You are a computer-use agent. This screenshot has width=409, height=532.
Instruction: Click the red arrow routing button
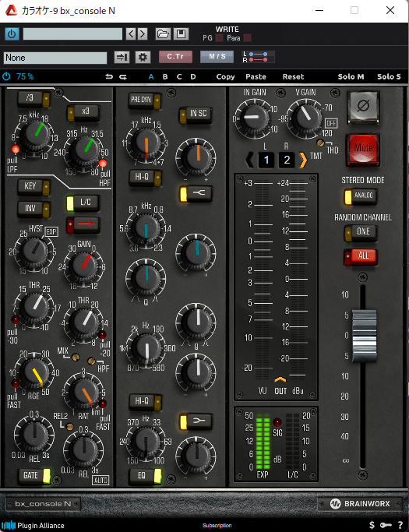click(83, 224)
